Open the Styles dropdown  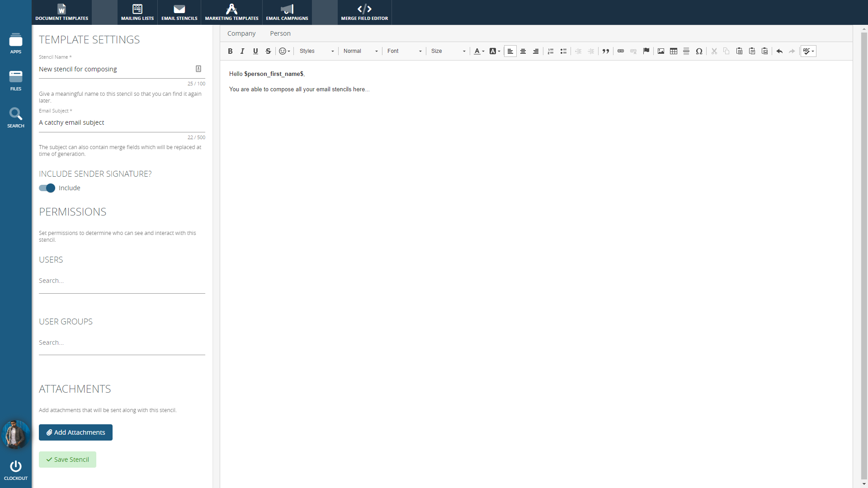click(x=316, y=51)
